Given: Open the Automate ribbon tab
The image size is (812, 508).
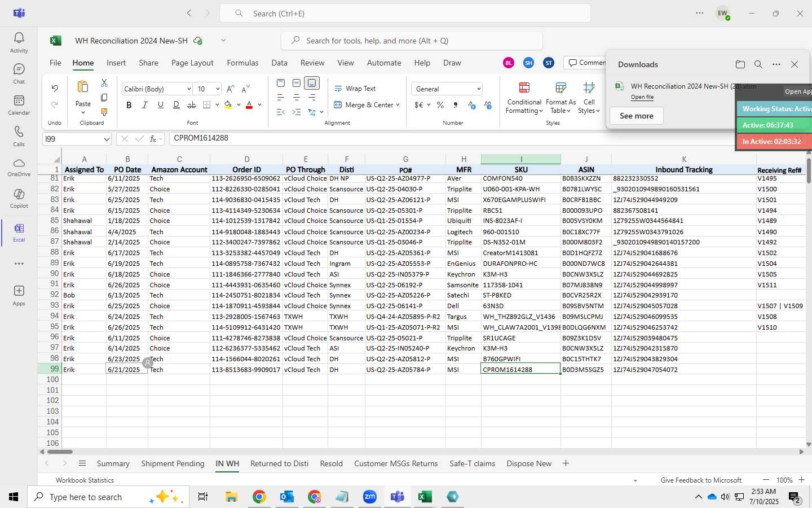Looking at the screenshot, I should [x=384, y=63].
